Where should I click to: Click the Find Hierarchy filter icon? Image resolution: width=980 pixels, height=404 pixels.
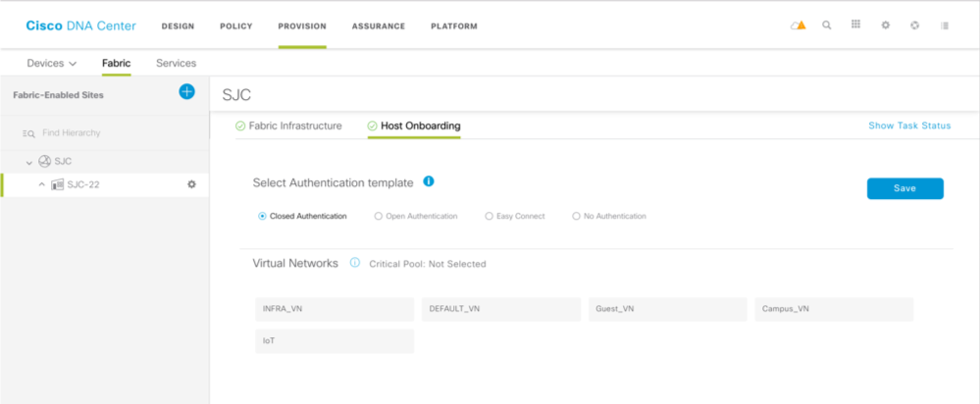point(28,133)
